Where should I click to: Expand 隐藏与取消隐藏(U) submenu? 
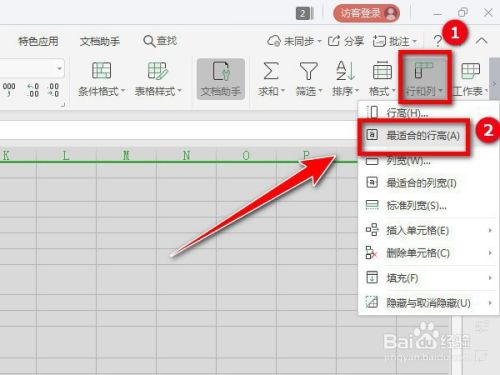pyautogui.click(x=428, y=303)
